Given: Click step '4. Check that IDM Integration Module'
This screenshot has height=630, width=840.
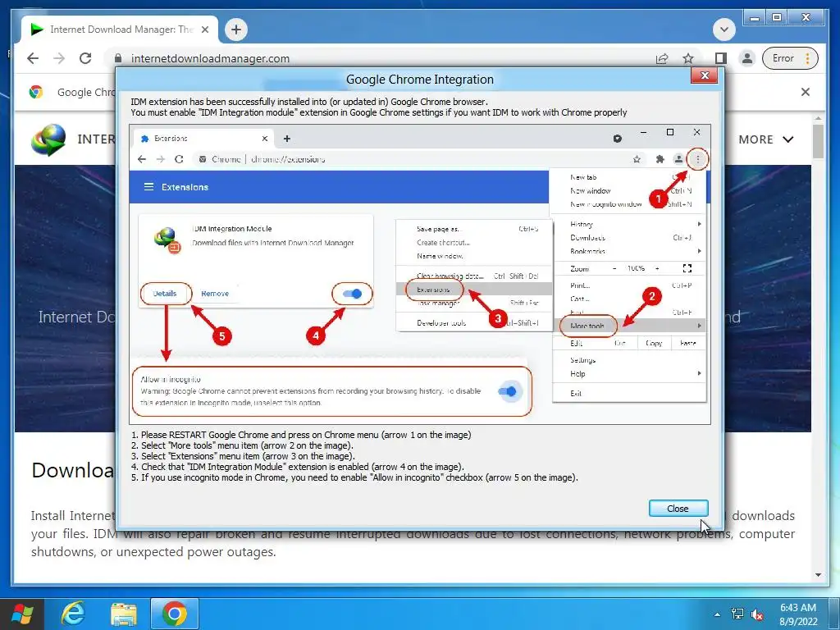Looking at the screenshot, I should click(x=297, y=467).
